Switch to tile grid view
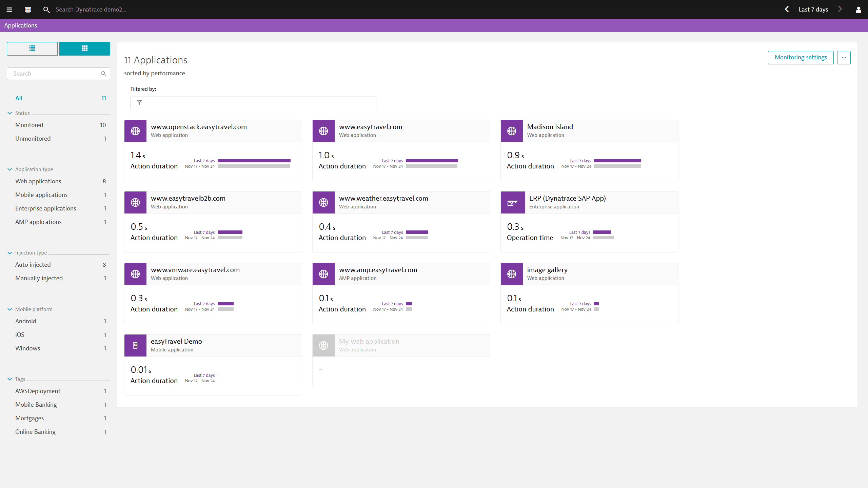Image resolution: width=868 pixels, height=488 pixels. 85,48
